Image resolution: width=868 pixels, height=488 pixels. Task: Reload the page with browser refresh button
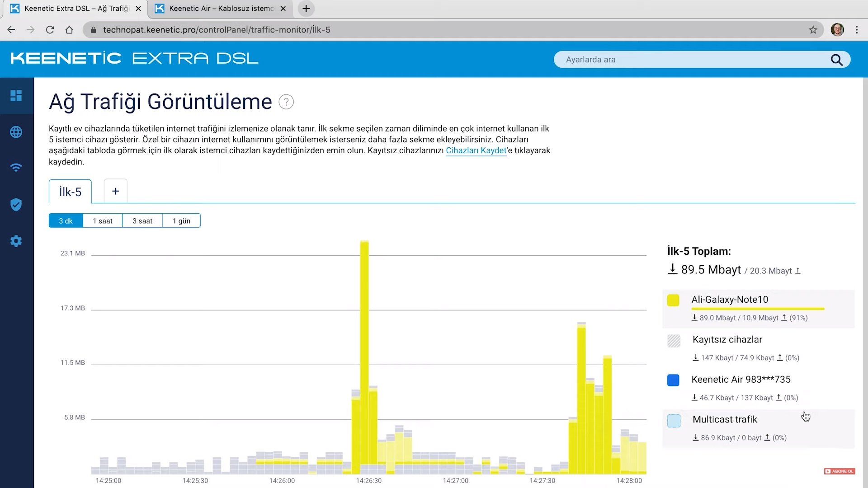tap(50, 30)
